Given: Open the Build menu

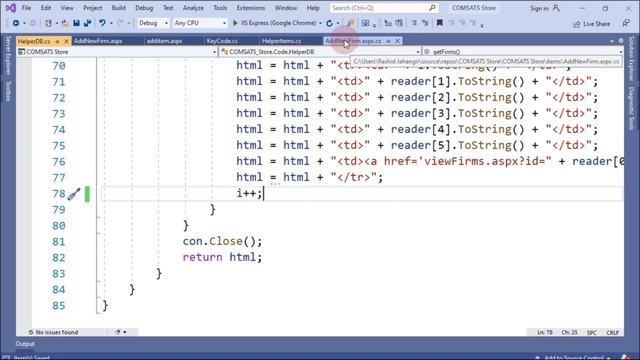Looking at the screenshot, I should tap(119, 8).
